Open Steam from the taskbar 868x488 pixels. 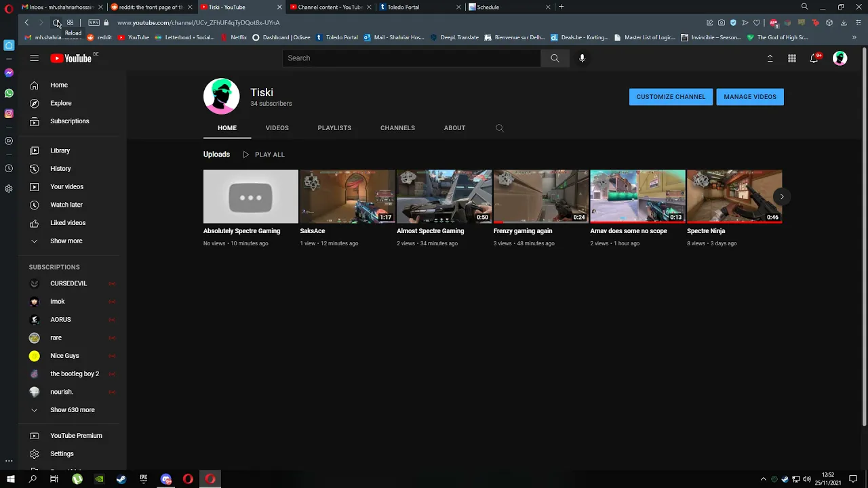pos(121,479)
